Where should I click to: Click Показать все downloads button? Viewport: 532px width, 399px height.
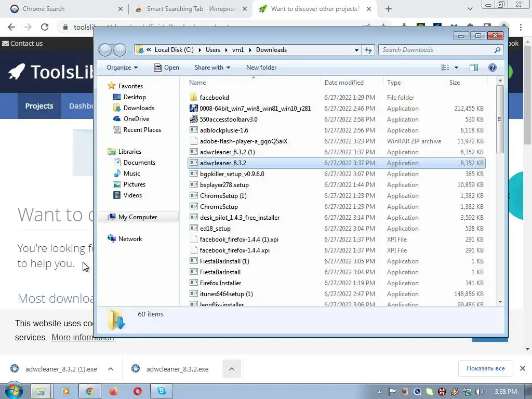coord(485,368)
